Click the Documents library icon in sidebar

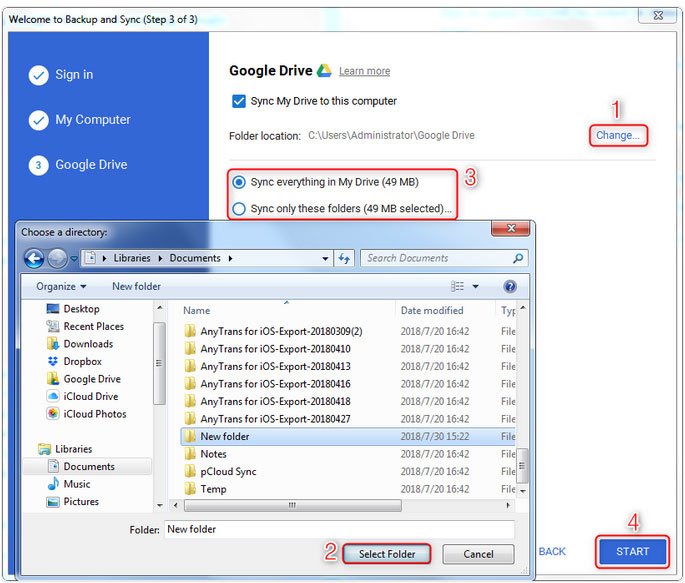coord(53,466)
